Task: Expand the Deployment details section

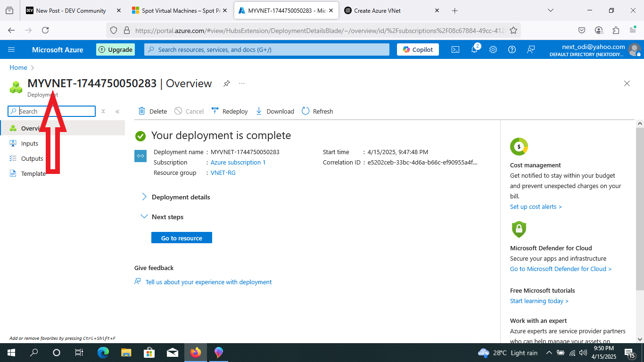Action: pyautogui.click(x=176, y=197)
